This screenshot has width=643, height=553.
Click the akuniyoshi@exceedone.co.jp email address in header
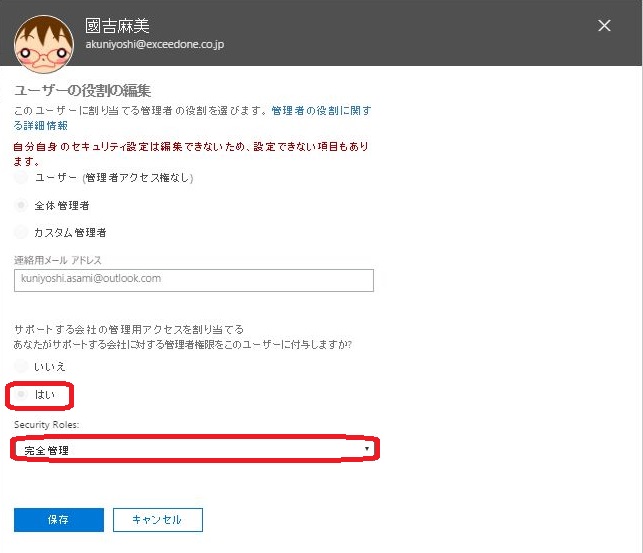click(150, 45)
